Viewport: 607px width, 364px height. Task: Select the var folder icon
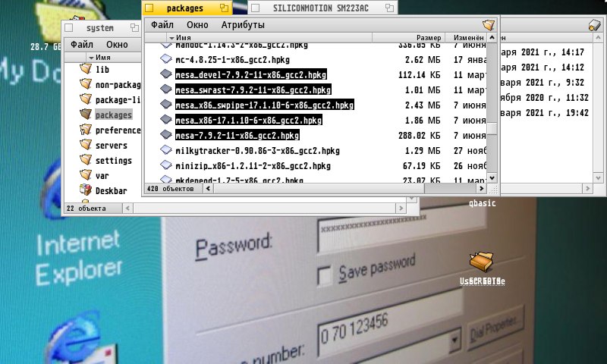pyautogui.click(x=86, y=175)
